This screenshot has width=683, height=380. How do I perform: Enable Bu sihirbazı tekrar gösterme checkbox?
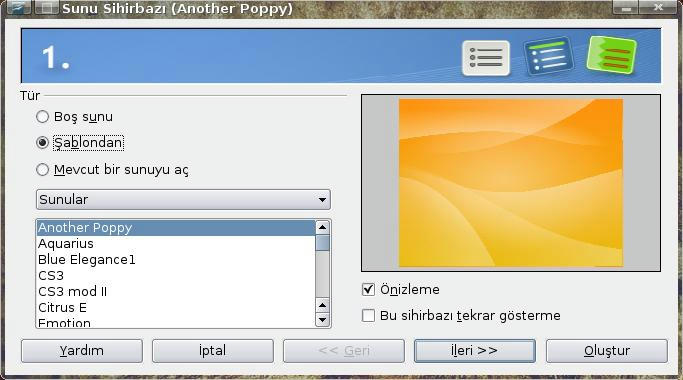368,316
